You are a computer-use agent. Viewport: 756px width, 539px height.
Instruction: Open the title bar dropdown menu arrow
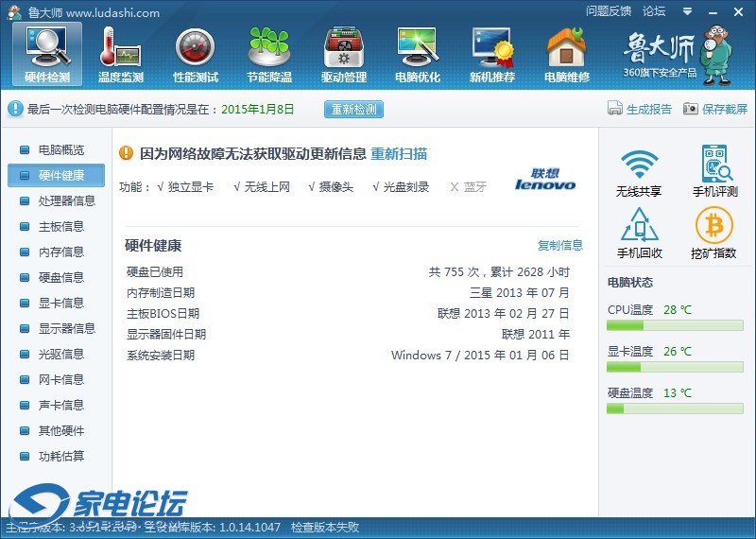[x=688, y=11]
